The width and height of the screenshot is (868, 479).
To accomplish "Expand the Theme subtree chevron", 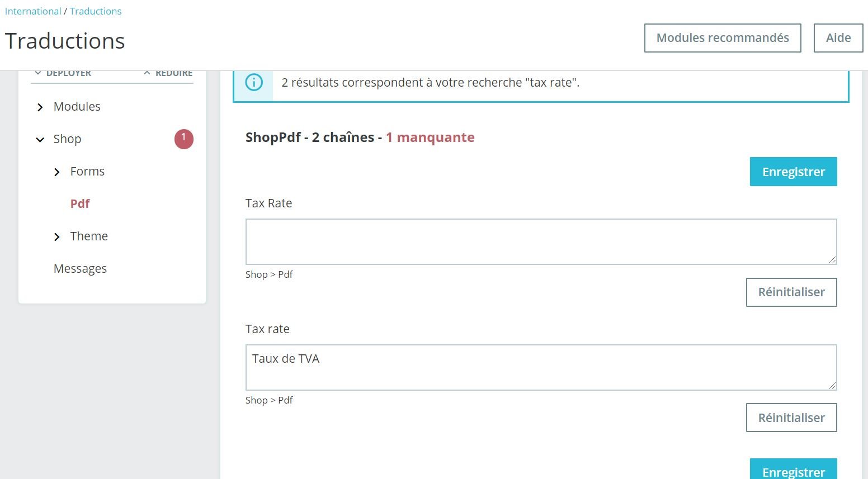I will 56,237.
